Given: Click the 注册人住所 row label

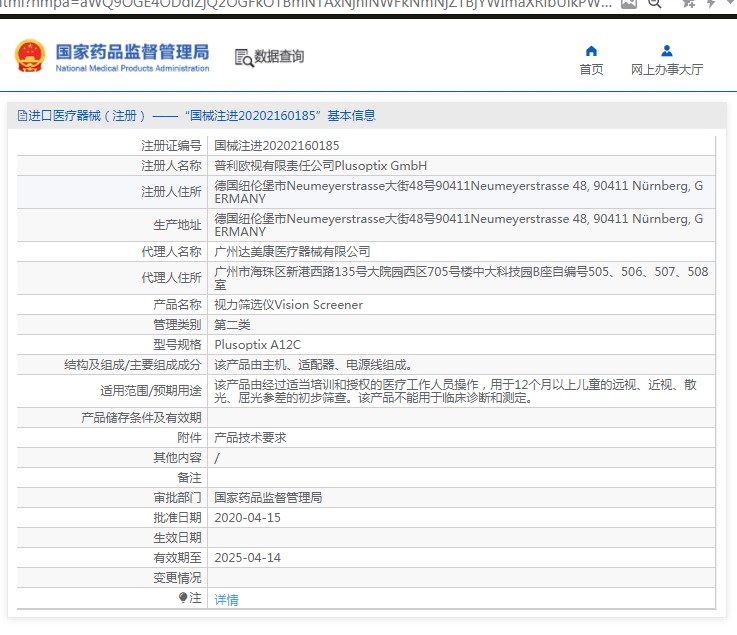Looking at the screenshot, I should point(171,192).
